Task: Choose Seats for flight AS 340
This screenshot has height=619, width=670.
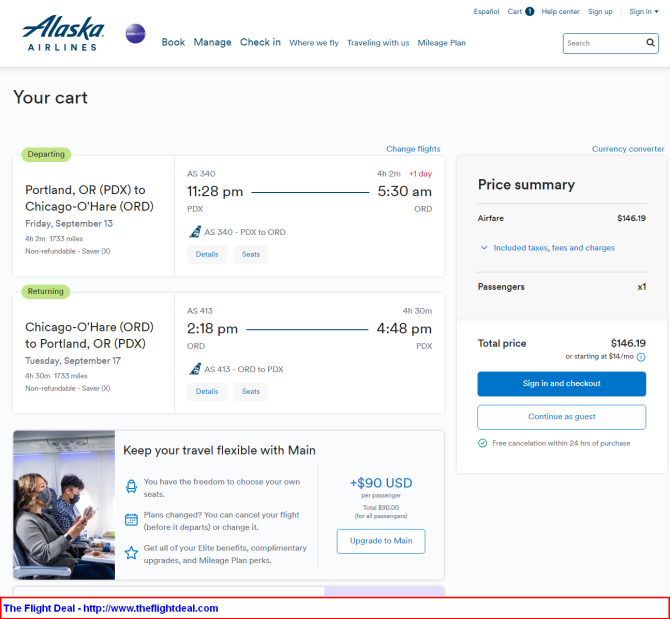Action: pyautogui.click(x=251, y=254)
